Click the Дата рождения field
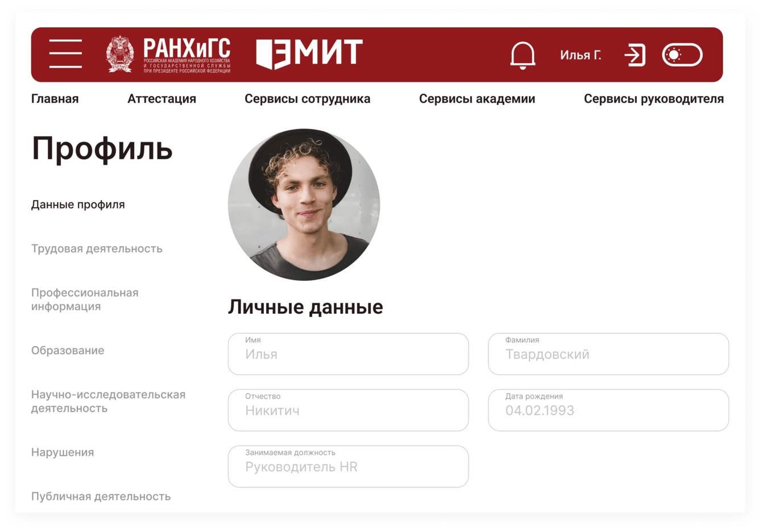 pos(608,410)
